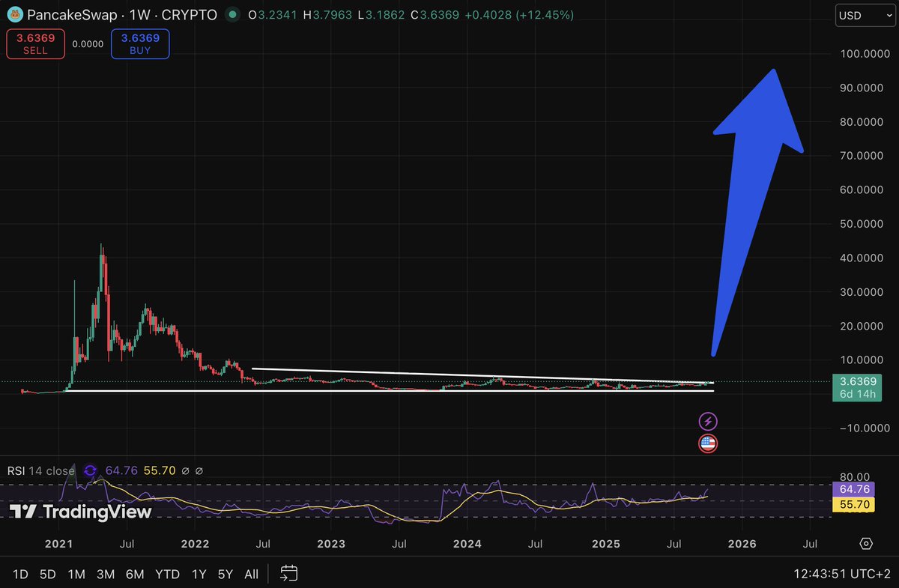Select the 1M time range
Viewport: 899px width, 588px height.
(76, 575)
